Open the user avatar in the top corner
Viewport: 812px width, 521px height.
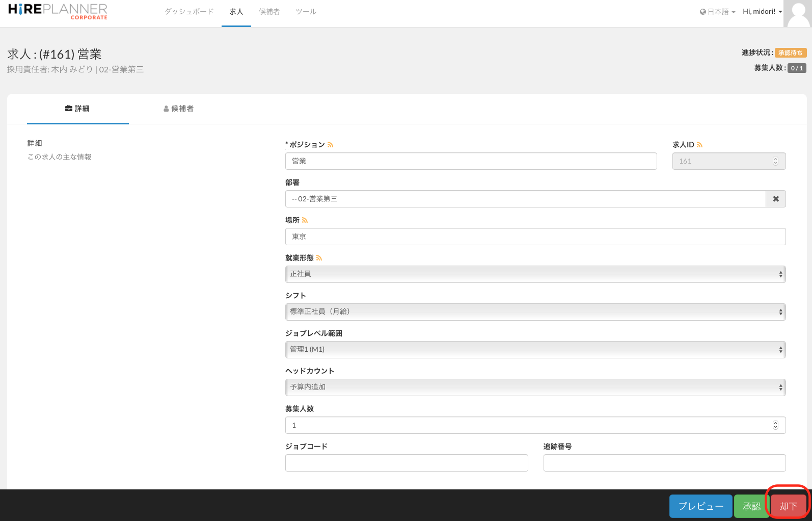coord(797,13)
